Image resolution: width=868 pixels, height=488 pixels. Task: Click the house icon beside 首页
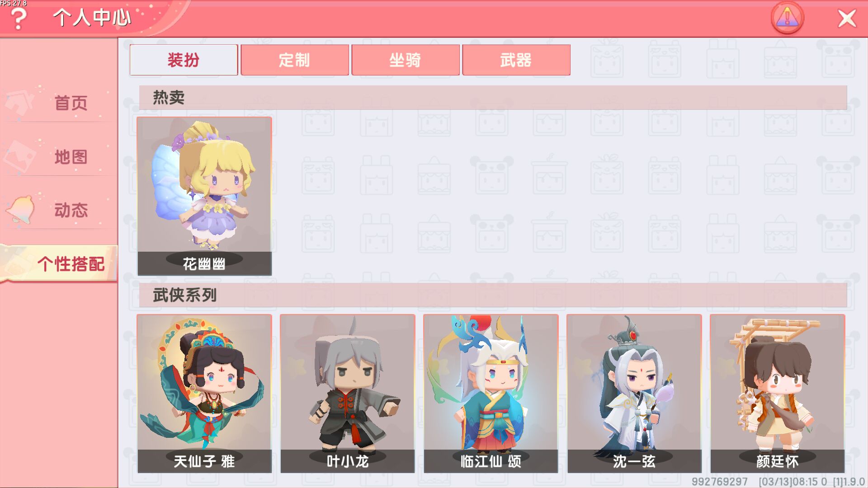click(20, 103)
